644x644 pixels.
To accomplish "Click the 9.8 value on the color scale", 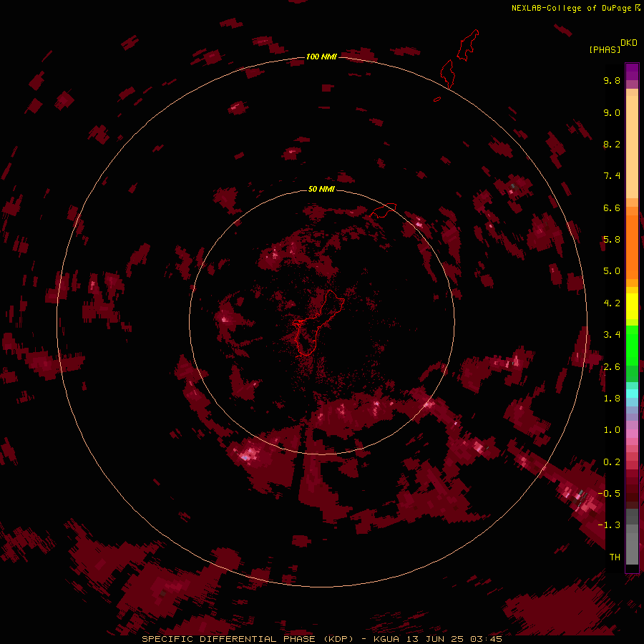I will pyautogui.click(x=612, y=80).
